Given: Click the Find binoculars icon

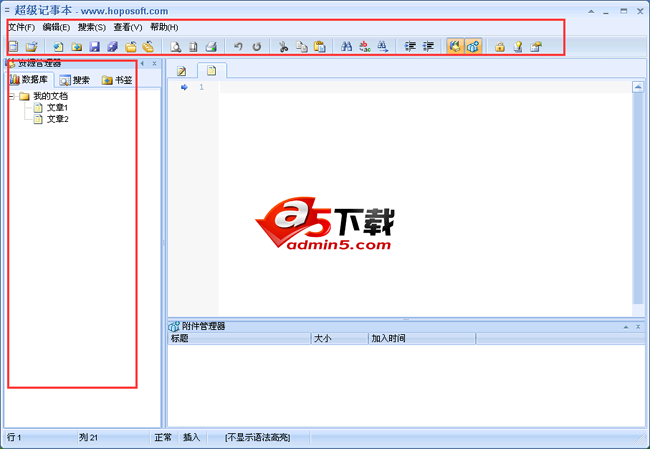Looking at the screenshot, I should point(347,46).
